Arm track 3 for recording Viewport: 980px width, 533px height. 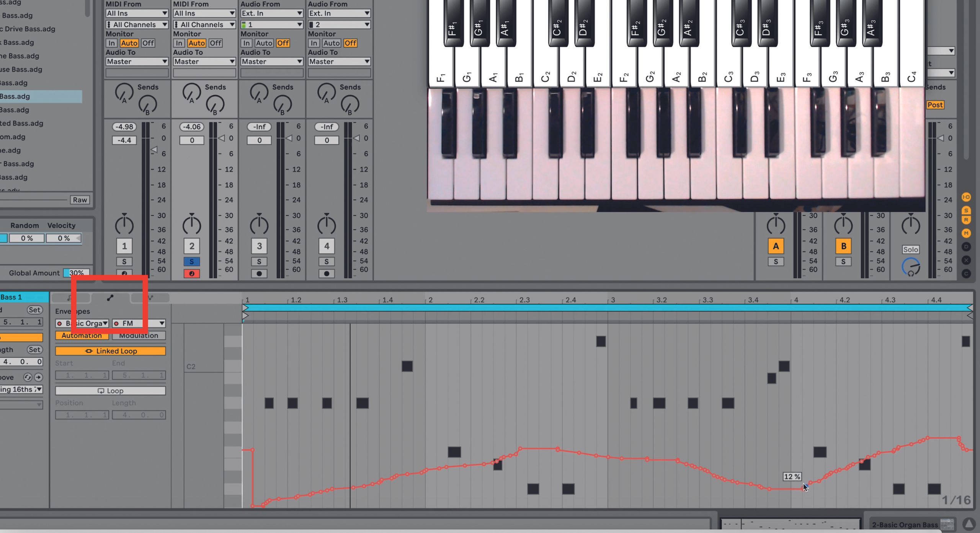pos(259,274)
